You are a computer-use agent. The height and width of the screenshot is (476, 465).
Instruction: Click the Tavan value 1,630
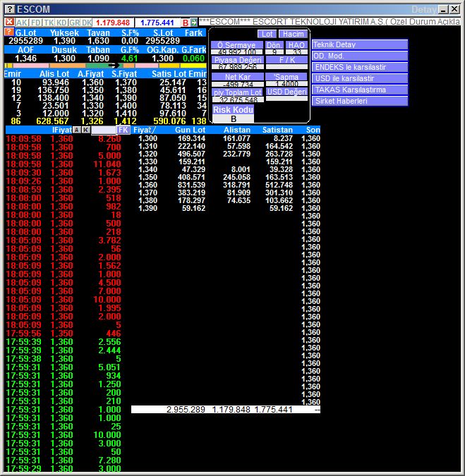98,41
